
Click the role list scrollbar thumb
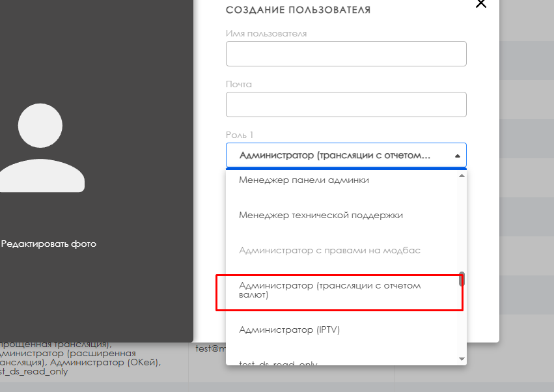click(462, 279)
